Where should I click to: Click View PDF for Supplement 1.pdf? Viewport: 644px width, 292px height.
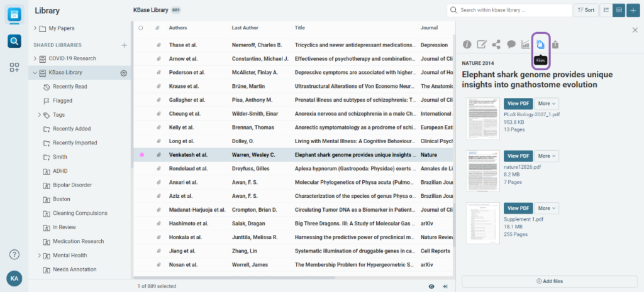(x=518, y=208)
